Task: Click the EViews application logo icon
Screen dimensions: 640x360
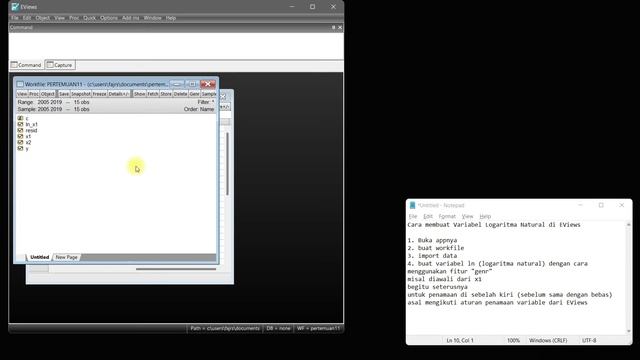Action: click(15, 7)
